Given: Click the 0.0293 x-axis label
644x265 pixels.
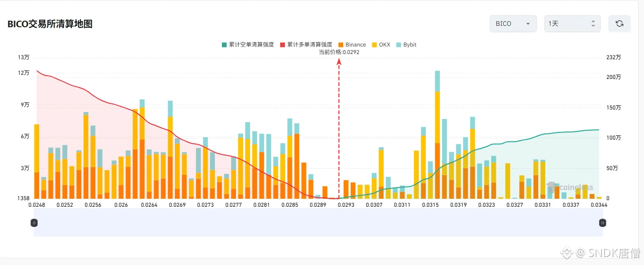Looking at the screenshot, I should coord(346,205).
